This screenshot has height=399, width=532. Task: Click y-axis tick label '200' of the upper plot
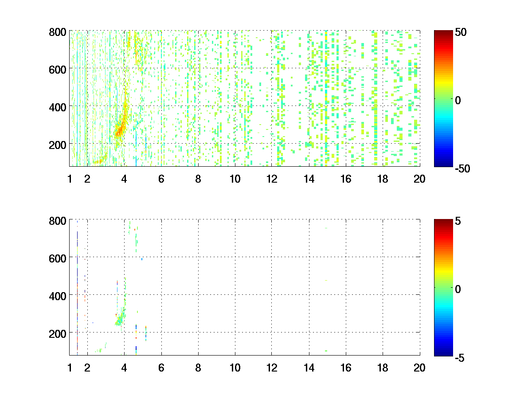tap(58, 145)
